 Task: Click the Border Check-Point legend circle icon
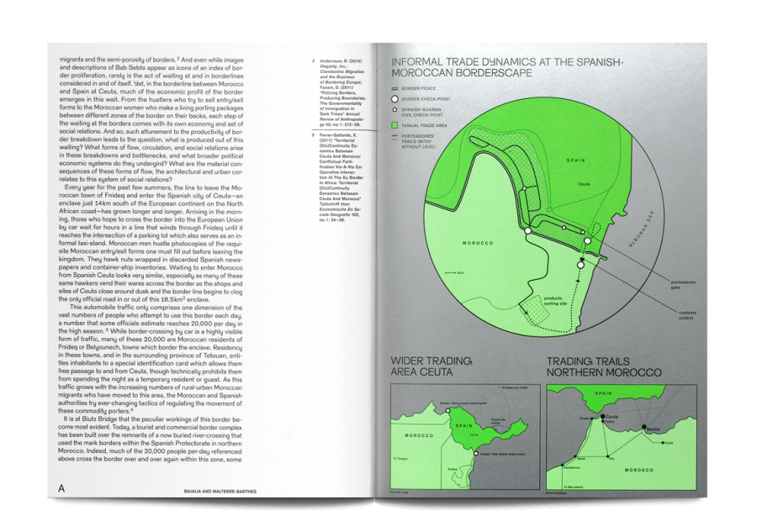coord(394,99)
